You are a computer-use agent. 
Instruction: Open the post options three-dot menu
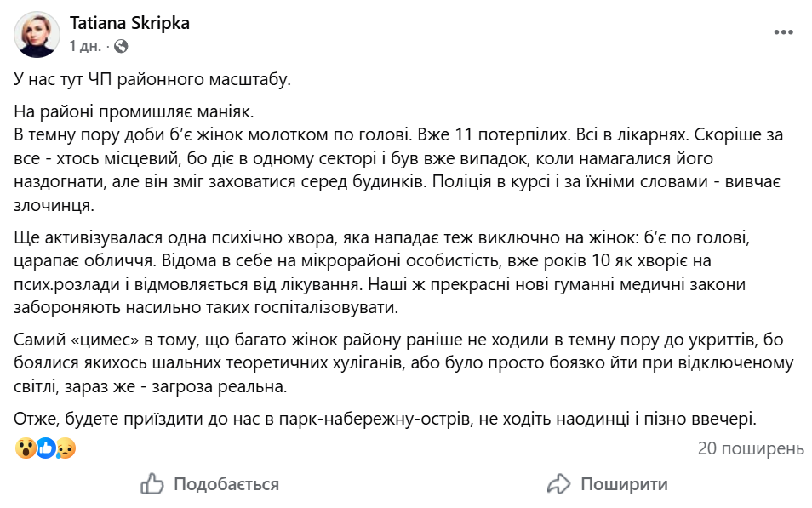pyautogui.click(x=783, y=32)
